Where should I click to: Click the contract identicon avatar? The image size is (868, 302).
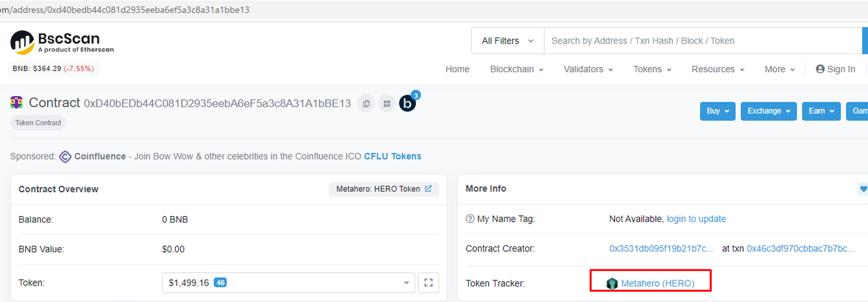tap(17, 103)
